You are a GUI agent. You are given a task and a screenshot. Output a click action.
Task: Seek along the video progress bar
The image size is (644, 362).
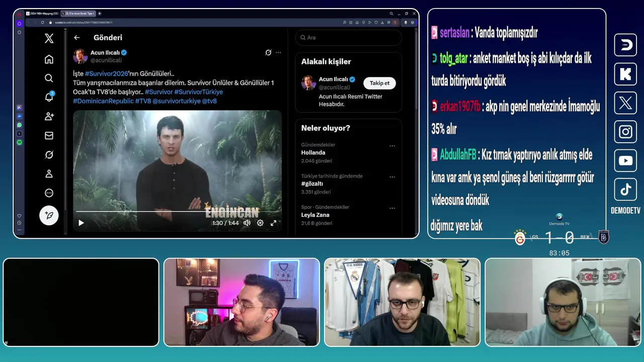177,212
